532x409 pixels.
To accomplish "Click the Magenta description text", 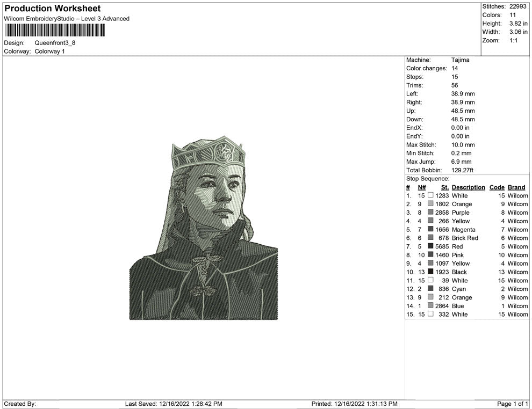I will pyautogui.click(x=463, y=229).
